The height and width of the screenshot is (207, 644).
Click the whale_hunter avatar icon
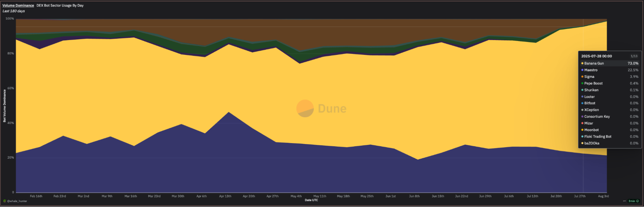coord(5,201)
